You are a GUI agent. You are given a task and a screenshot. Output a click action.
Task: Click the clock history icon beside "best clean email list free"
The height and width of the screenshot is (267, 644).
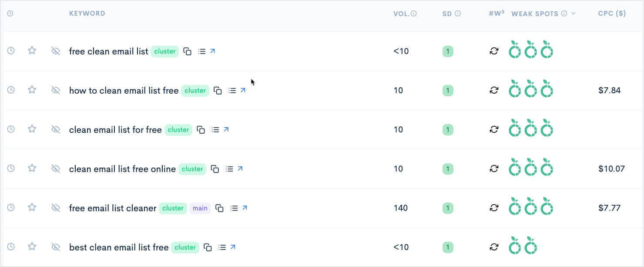point(10,247)
